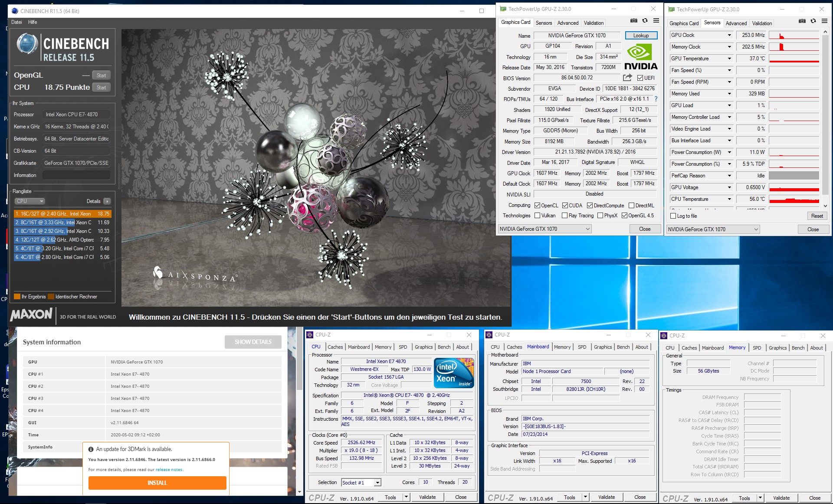
Task: Open PerfCap Reason sensor dropdown arrow
Action: pos(729,176)
